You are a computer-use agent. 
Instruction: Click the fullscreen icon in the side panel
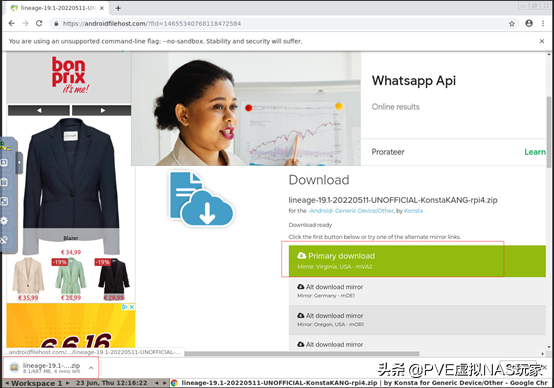tap(4, 201)
